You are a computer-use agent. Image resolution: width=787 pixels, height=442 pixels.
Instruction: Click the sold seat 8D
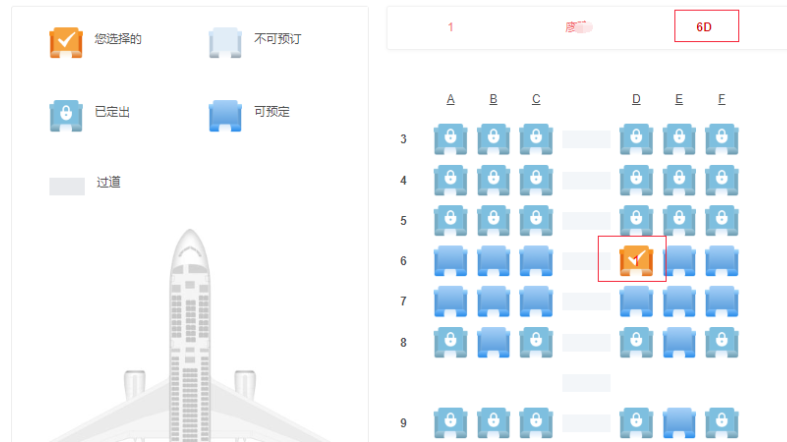click(x=636, y=342)
